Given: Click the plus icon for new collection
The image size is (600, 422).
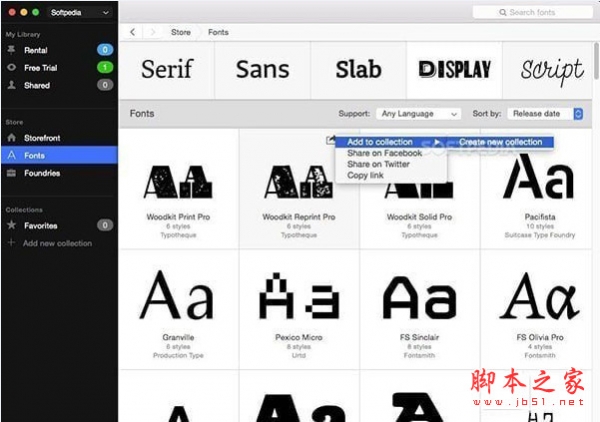Looking at the screenshot, I should pyautogui.click(x=11, y=243).
